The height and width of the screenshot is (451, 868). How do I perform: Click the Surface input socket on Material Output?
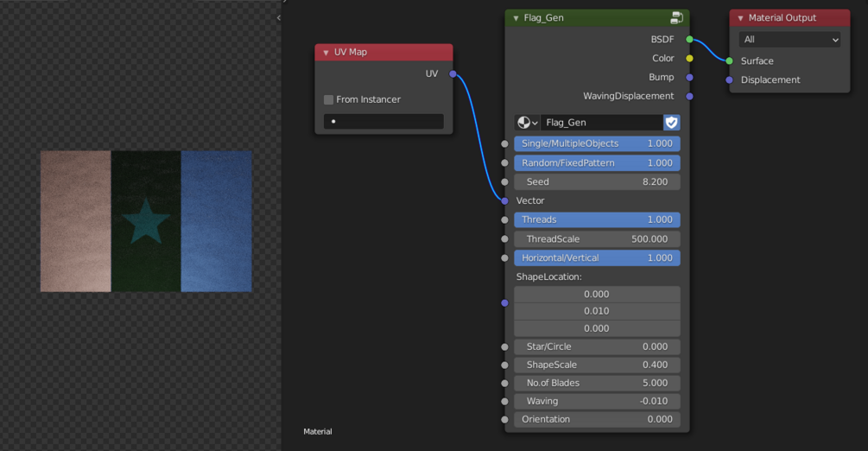729,61
